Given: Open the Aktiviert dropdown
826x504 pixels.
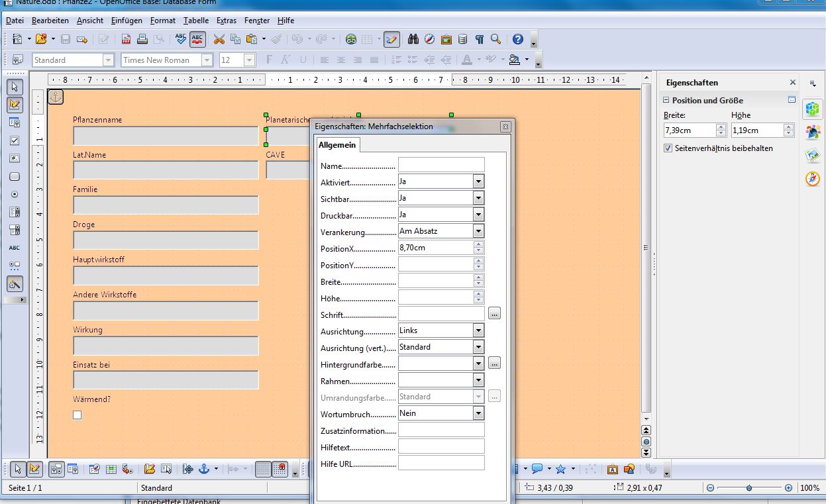Looking at the screenshot, I should tap(479, 181).
